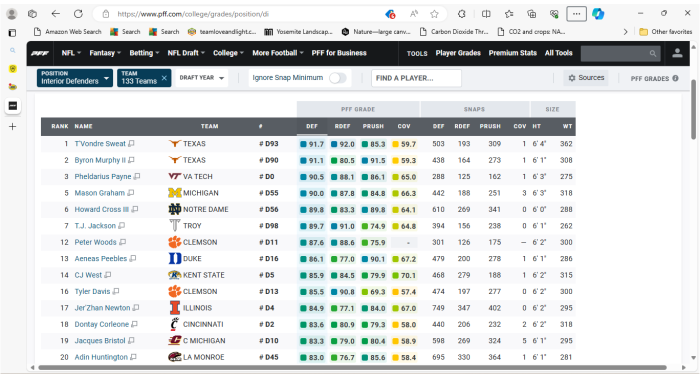The width and height of the screenshot is (700, 374).
Task: Open the user account profile icon
Action: [677, 53]
